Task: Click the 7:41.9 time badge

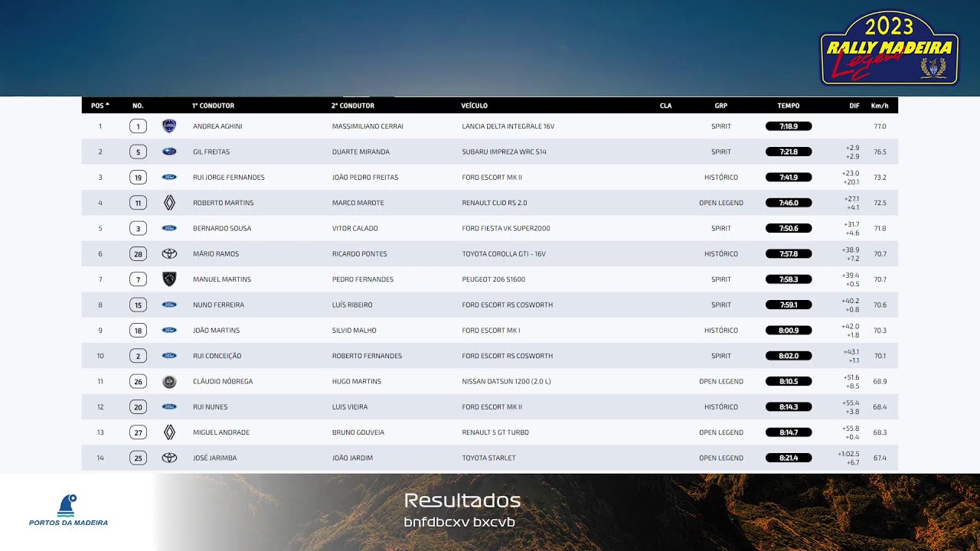Action: click(789, 178)
